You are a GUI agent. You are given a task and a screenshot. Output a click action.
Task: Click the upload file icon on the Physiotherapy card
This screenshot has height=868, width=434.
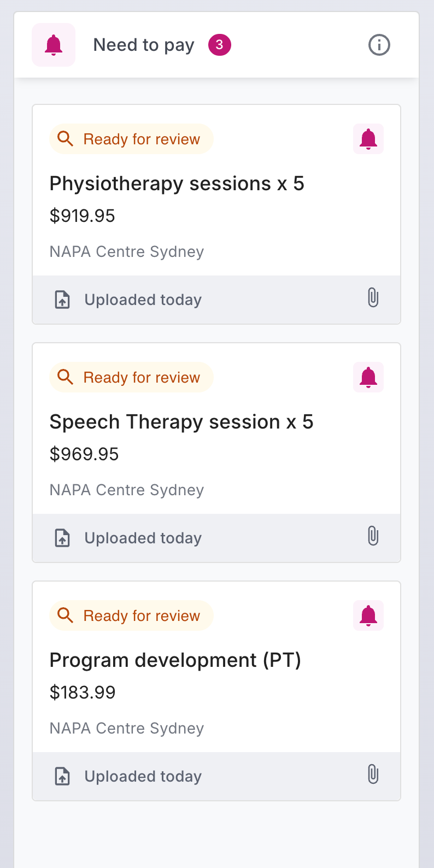(63, 300)
